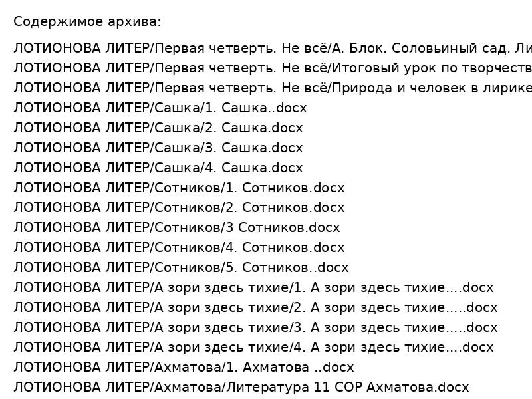Click "ЛОТИОНОВА ЛИТЕР" in the first listed path
The width and height of the screenshot is (532, 399).
point(81,49)
